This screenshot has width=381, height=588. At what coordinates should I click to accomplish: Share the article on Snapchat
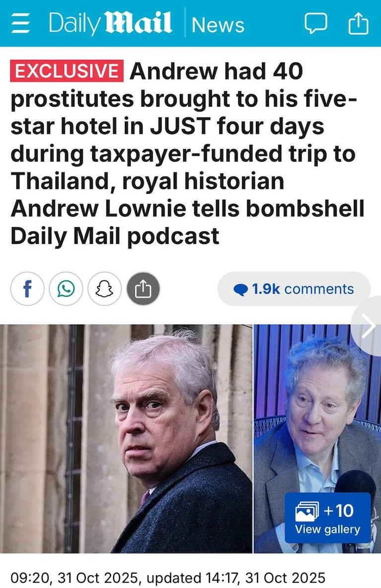(x=105, y=289)
